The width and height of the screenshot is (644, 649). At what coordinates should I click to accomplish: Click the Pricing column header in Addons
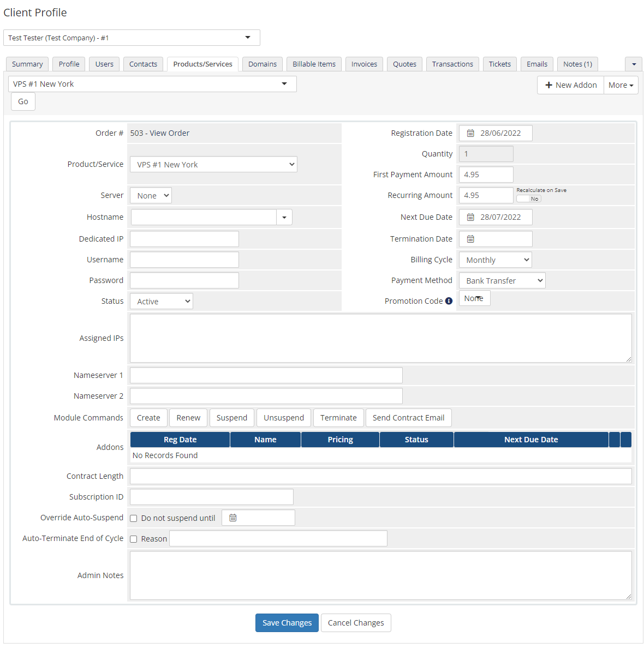(x=341, y=440)
